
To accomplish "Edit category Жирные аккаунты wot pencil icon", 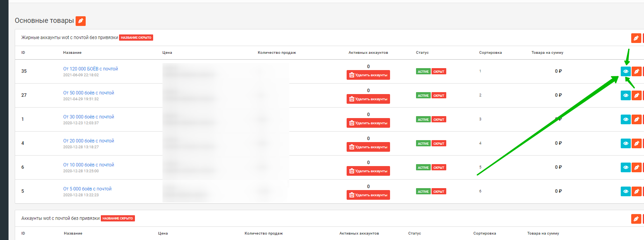I will (636, 38).
